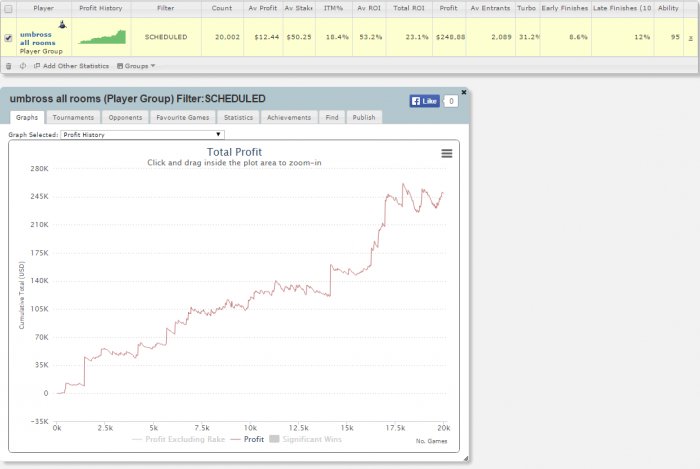Open the Statistics tab
Image resolution: width=700 pixels, height=469 pixels.
238,117
